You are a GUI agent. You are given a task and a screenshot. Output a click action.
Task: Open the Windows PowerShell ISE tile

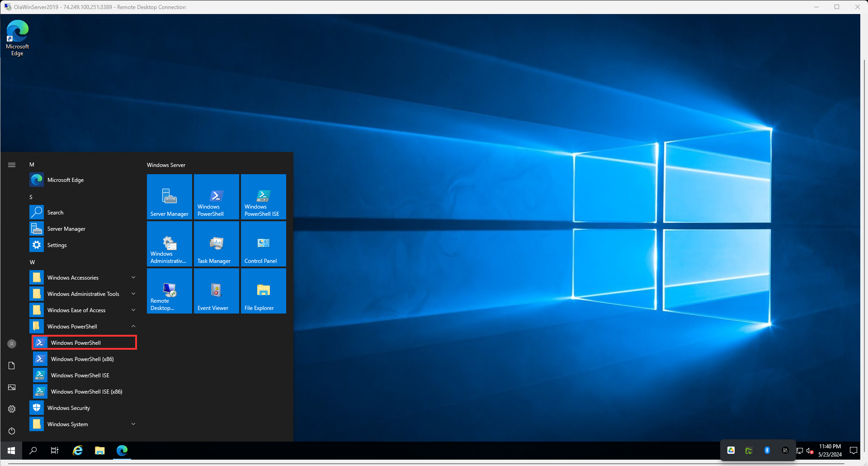(x=264, y=197)
